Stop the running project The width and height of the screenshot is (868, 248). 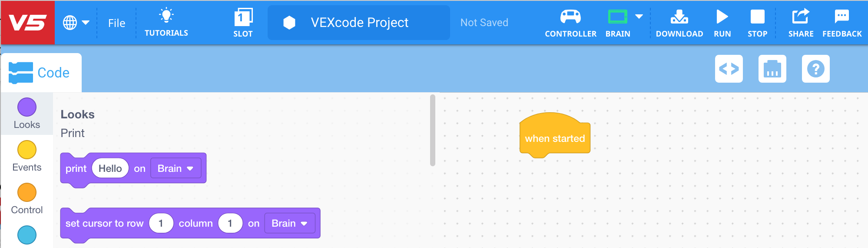[757, 17]
